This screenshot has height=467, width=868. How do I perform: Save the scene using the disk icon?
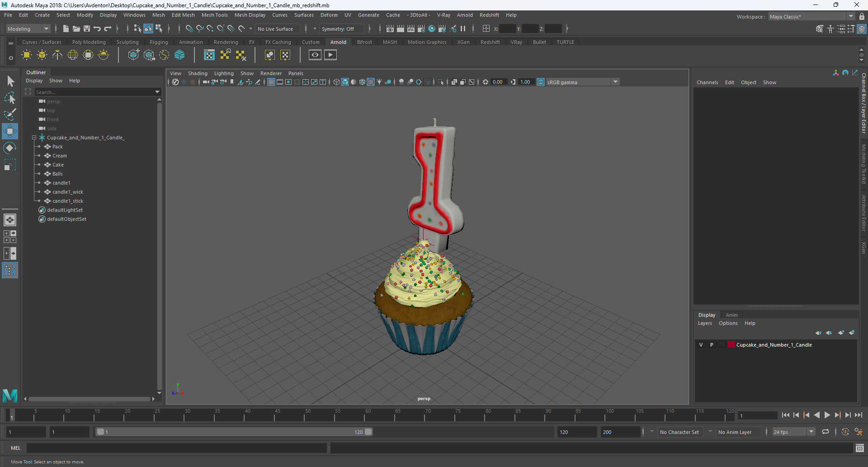87,29
